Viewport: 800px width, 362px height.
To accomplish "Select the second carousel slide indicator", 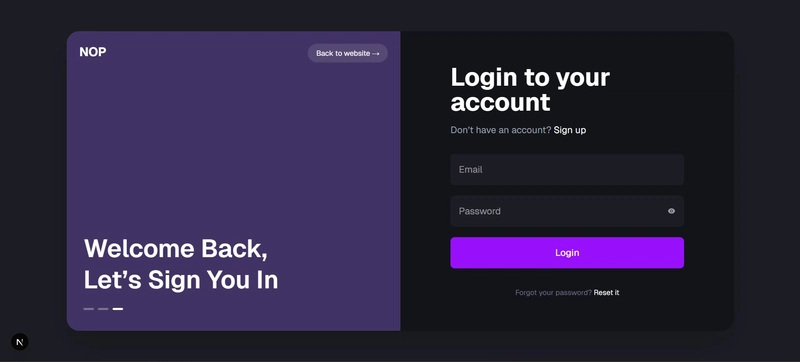I will (103, 309).
